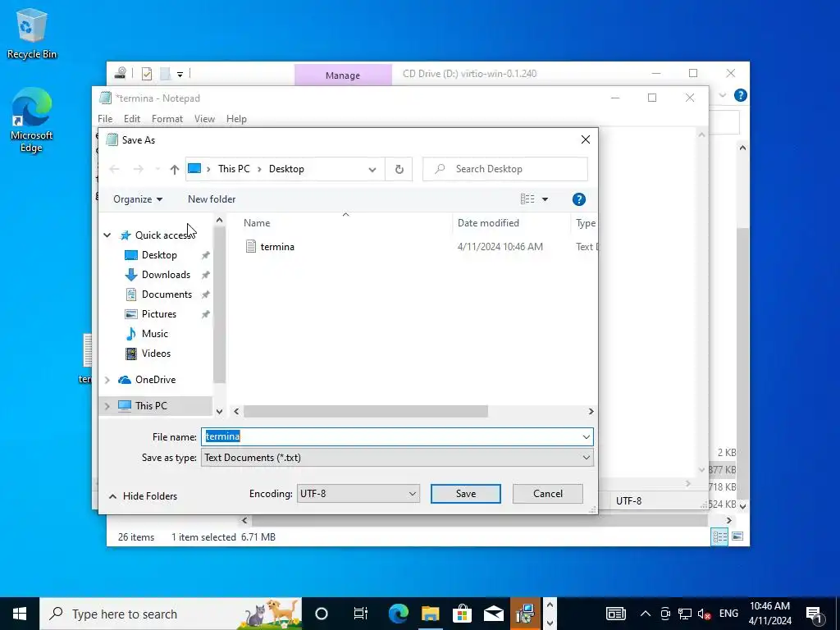
Task: Open the Organize dropdown menu
Action: point(138,199)
